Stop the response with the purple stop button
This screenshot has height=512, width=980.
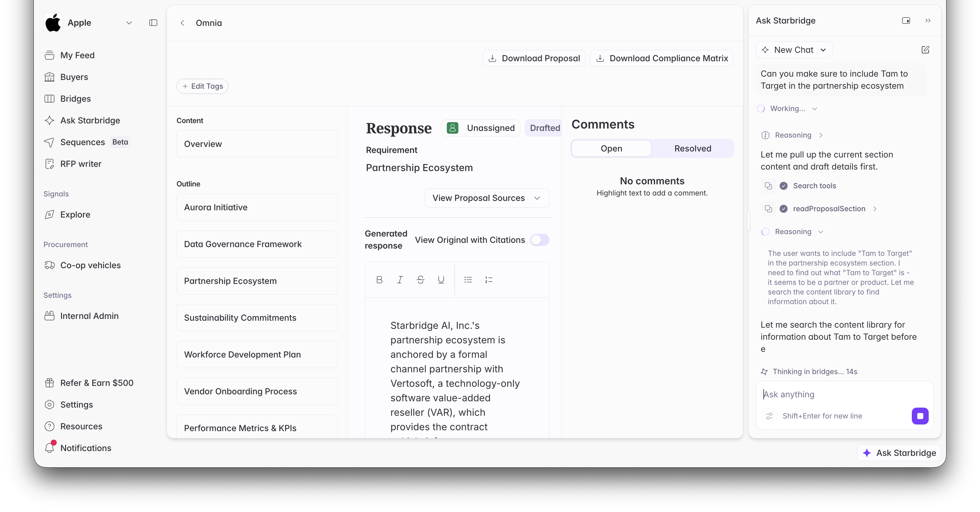click(x=920, y=416)
